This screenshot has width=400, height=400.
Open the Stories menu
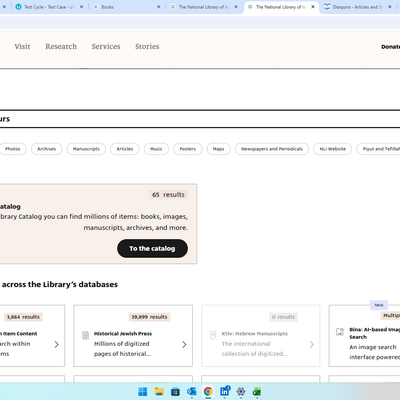tap(147, 46)
